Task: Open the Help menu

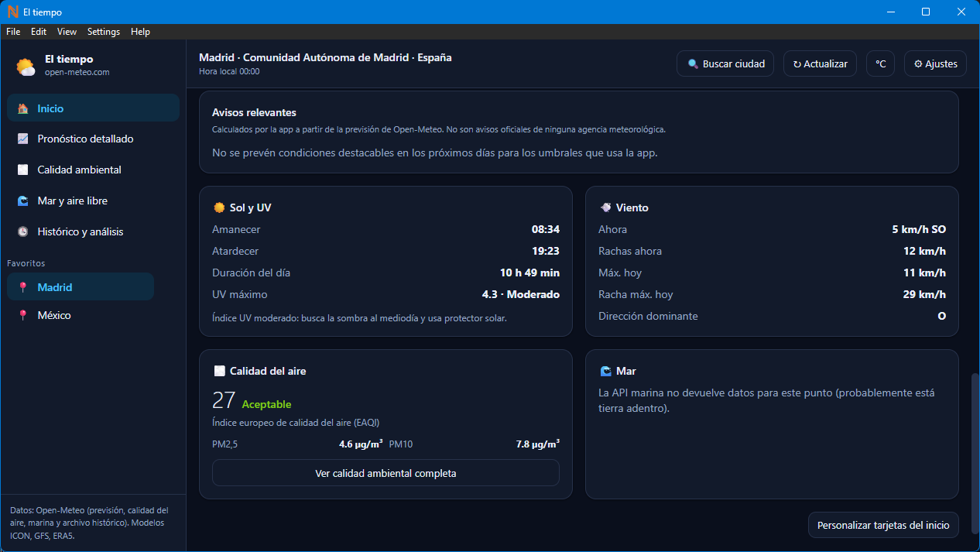Action: (140, 32)
